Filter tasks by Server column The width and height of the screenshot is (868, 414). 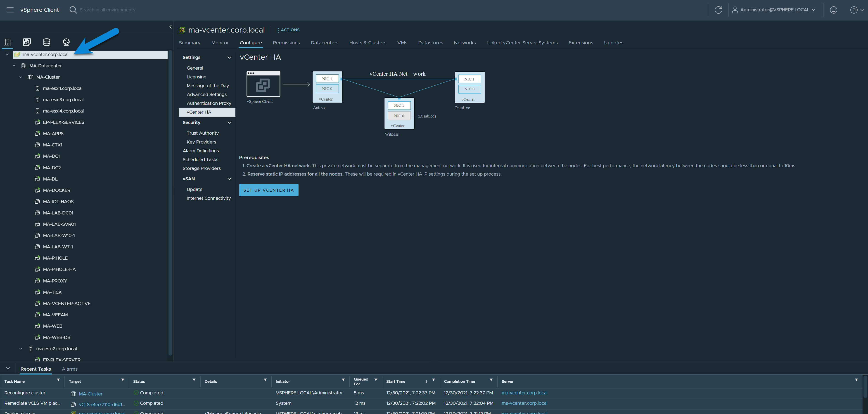point(856,380)
